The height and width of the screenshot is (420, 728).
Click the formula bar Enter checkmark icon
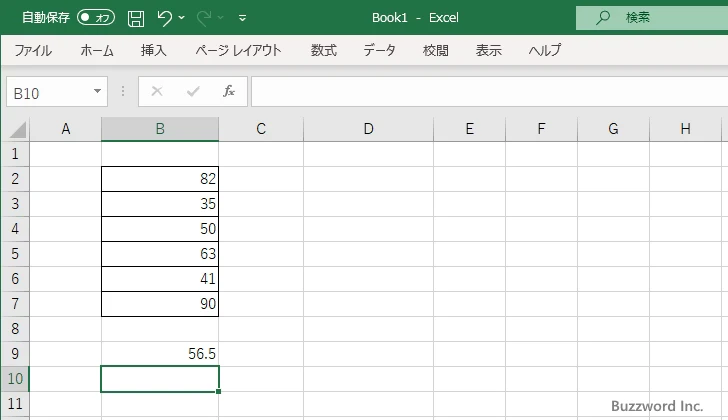[x=193, y=92]
